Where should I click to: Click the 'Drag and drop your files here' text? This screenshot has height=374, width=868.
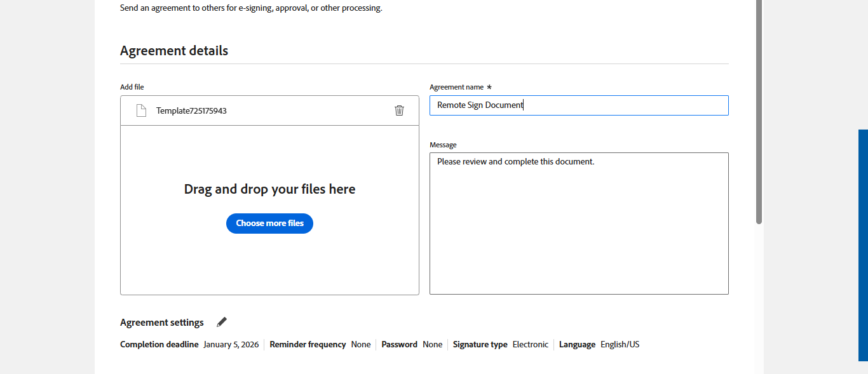tap(269, 189)
